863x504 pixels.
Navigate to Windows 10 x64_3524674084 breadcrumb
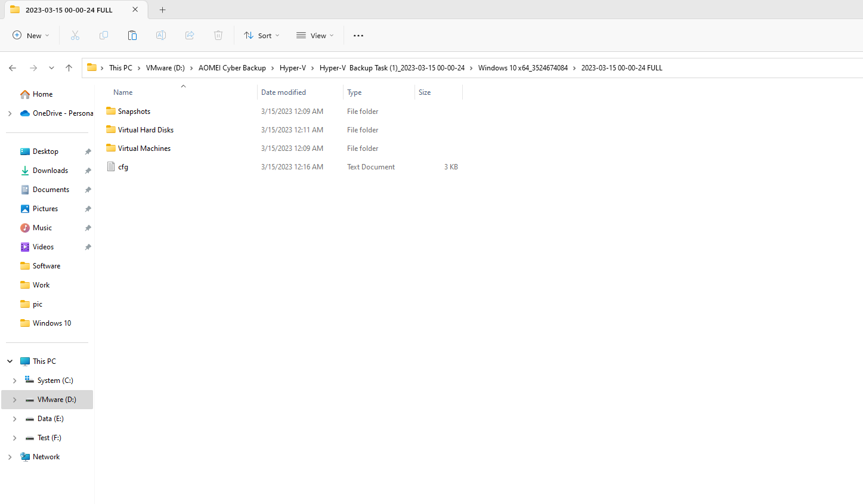pyautogui.click(x=523, y=68)
